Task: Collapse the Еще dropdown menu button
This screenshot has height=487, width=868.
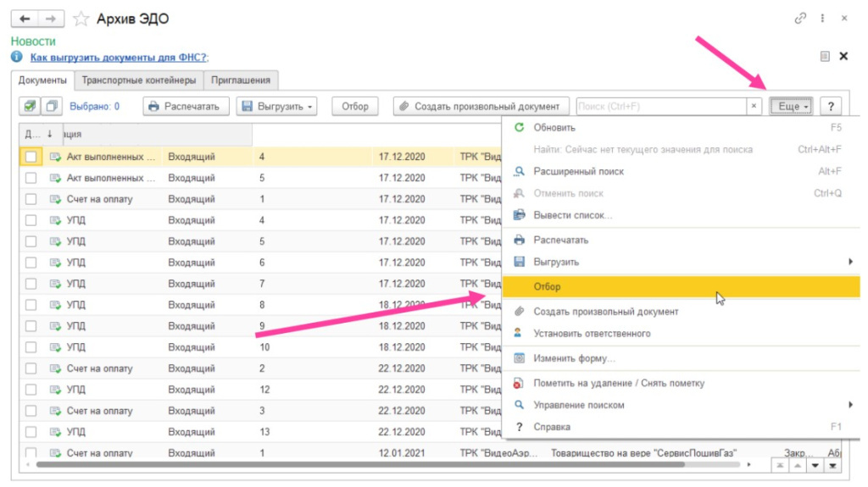Action: 791,107
